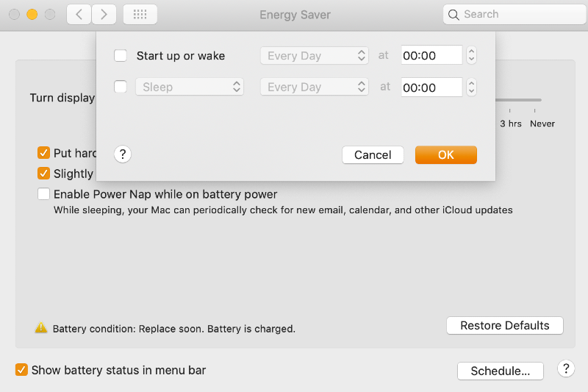The image size is (588, 392).
Task: Click the back navigation arrow
Action: (79, 15)
